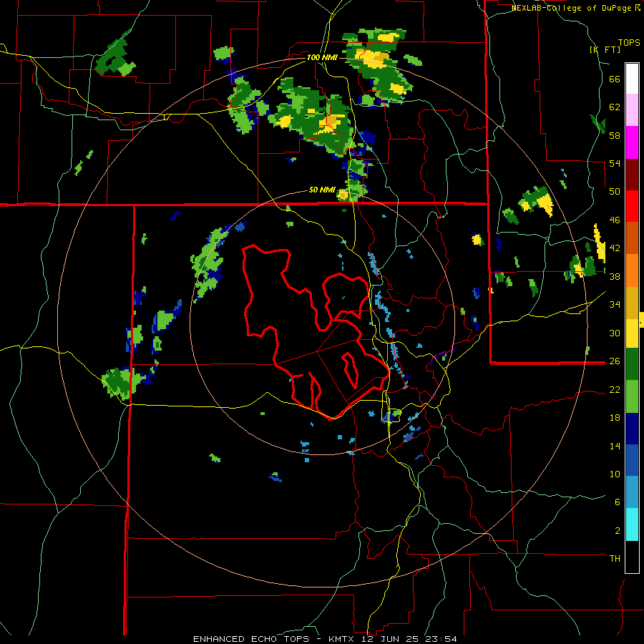Click the 100 NMI range ring label

click(x=322, y=57)
